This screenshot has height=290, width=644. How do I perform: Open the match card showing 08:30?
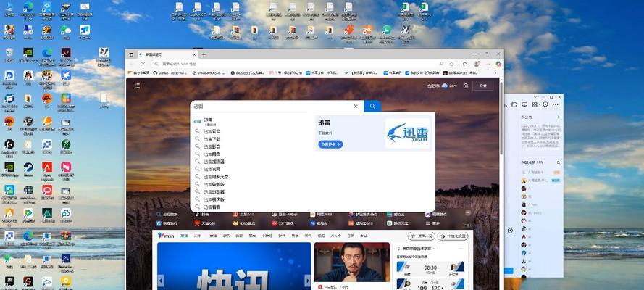(430, 269)
